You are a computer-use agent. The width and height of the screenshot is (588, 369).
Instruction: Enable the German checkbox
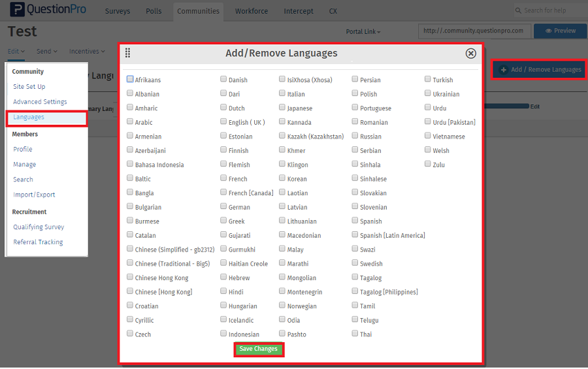pos(223,206)
